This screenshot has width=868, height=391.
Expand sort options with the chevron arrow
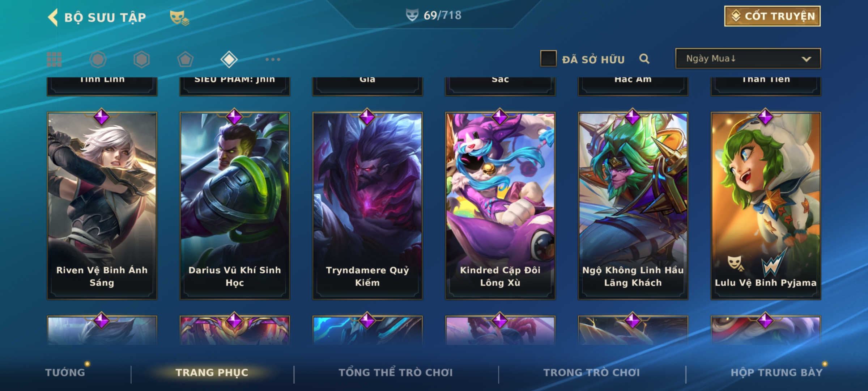806,59
